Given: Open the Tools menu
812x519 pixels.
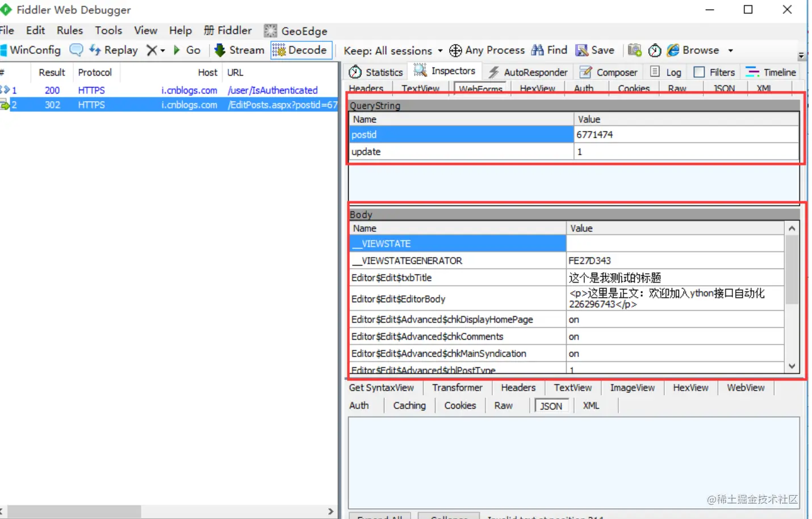Looking at the screenshot, I should [108, 30].
